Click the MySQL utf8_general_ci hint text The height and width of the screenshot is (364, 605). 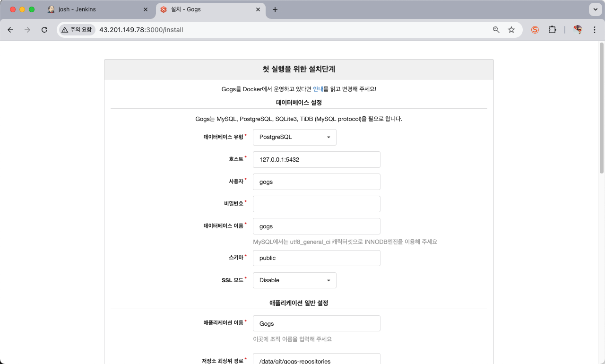point(345,242)
